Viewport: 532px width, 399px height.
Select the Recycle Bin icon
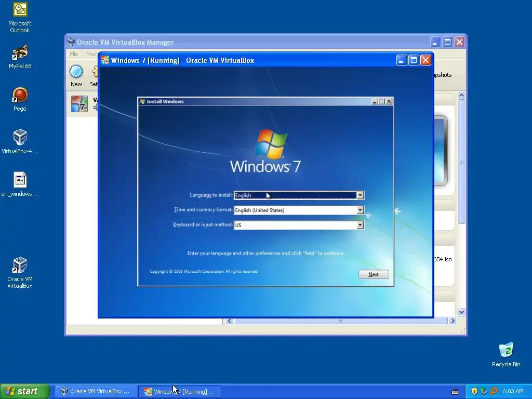coord(506,354)
